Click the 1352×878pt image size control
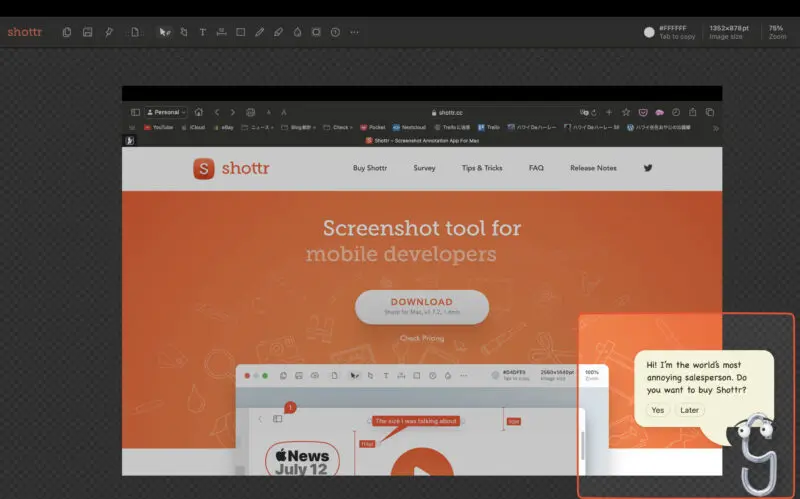Screen dimensions: 800x499 click(x=726, y=32)
